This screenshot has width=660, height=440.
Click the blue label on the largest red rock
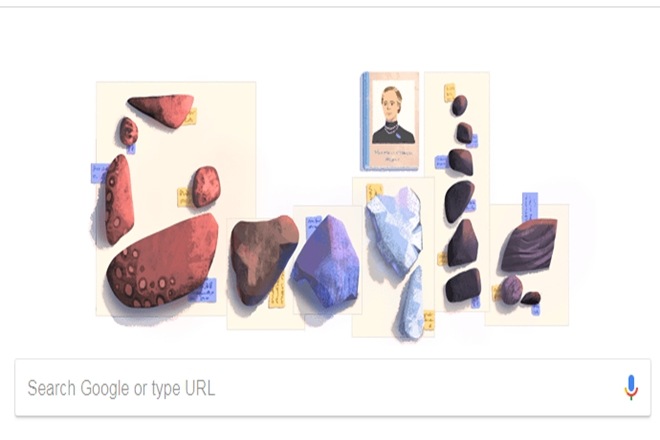(203, 291)
